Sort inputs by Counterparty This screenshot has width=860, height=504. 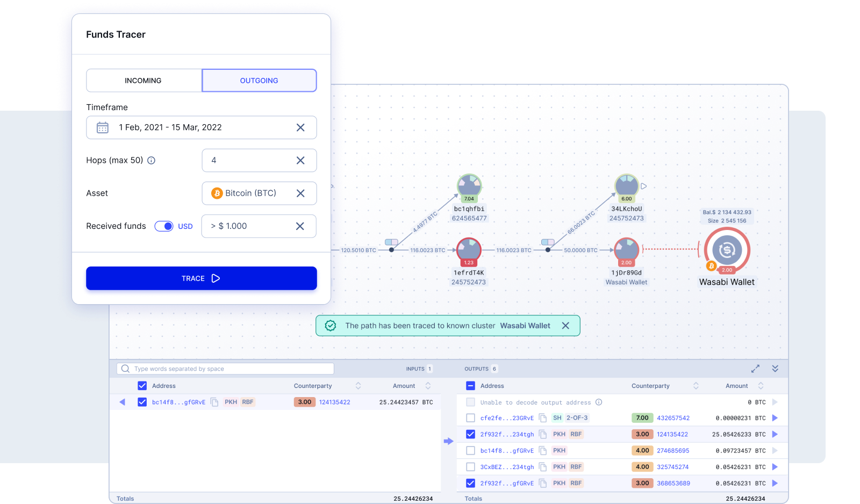click(358, 386)
